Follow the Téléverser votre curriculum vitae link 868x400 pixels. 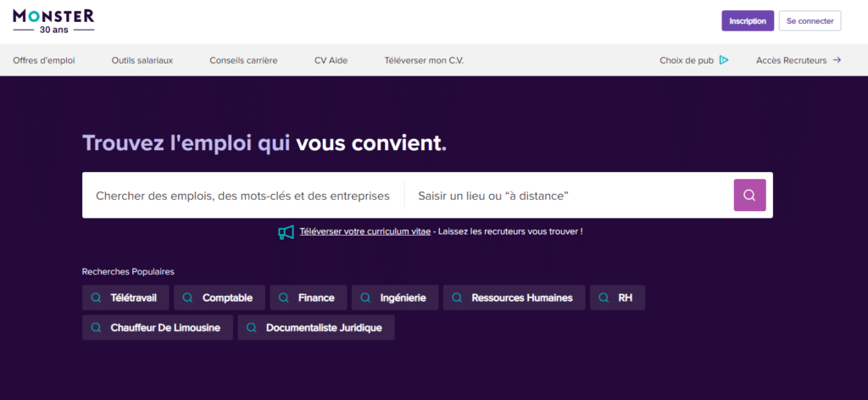[364, 231]
